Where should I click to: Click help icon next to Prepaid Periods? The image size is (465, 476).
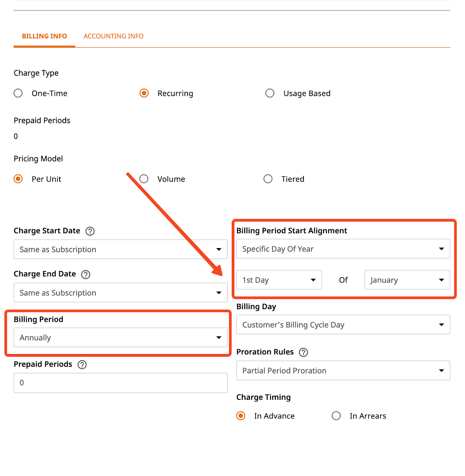[82, 364]
